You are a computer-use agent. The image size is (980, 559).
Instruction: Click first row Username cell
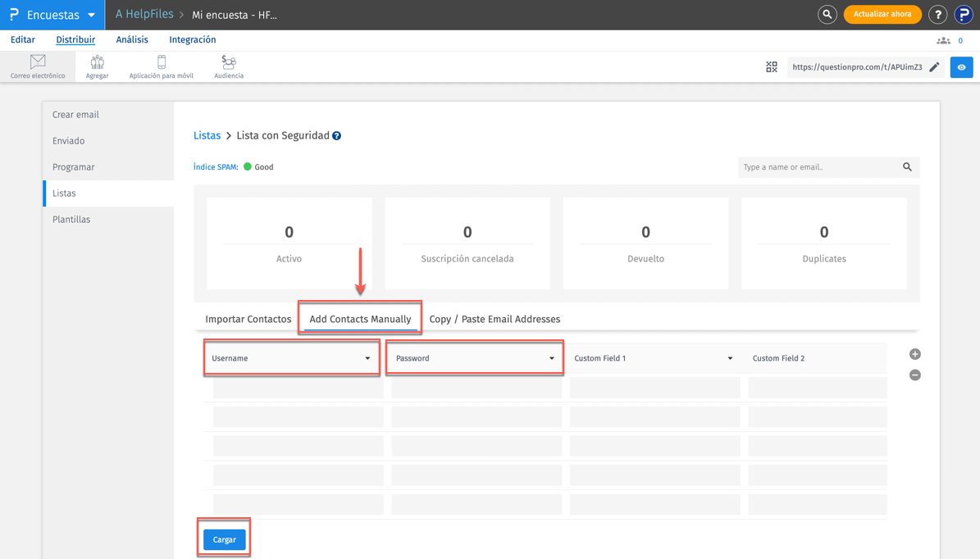click(299, 387)
